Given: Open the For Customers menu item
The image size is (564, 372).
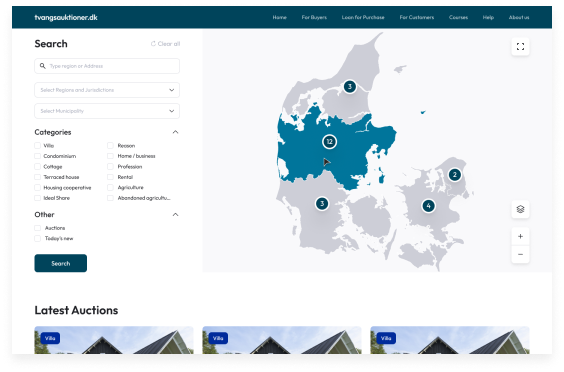Looking at the screenshot, I should (417, 17).
